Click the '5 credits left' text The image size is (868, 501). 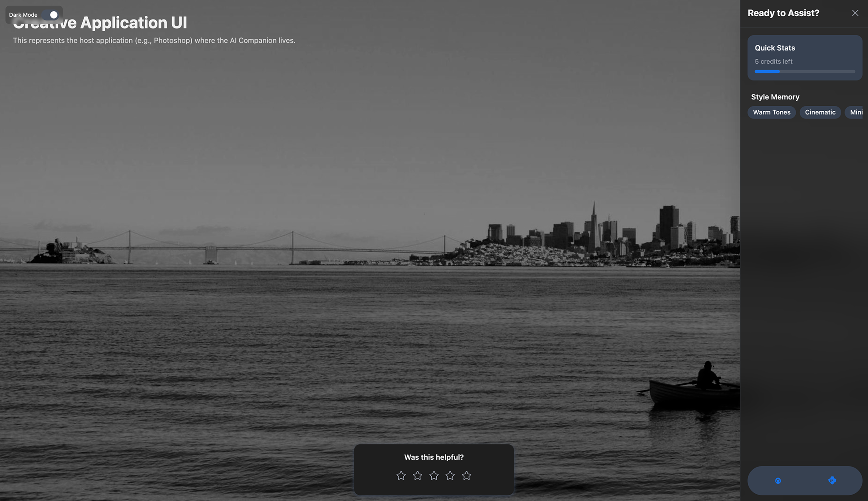773,61
